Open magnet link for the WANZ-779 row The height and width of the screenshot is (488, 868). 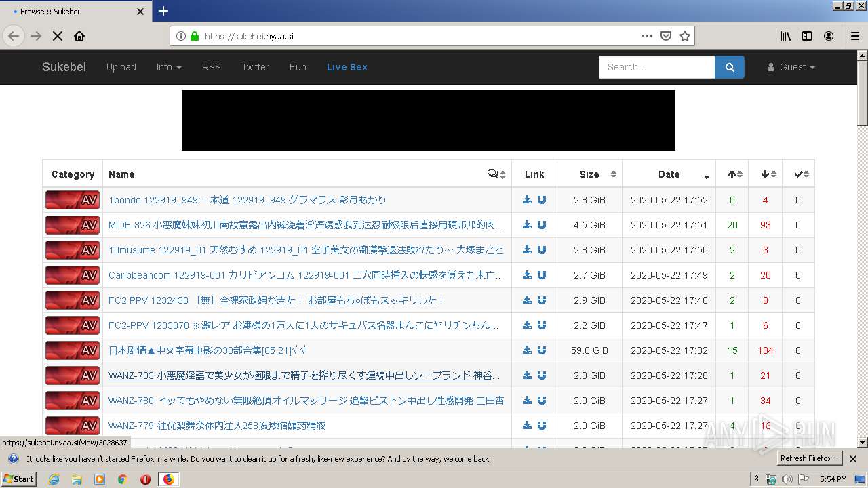[x=542, y=426]
